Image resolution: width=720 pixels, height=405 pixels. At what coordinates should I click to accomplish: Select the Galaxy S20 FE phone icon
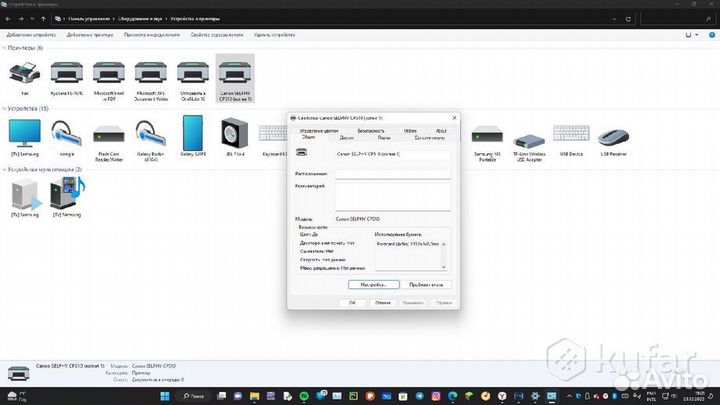pyautogui.click(x=193, y=133)
